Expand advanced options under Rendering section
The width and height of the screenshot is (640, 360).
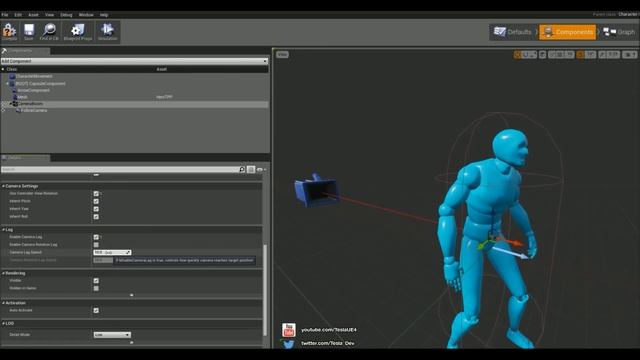(x=131, y=295)
